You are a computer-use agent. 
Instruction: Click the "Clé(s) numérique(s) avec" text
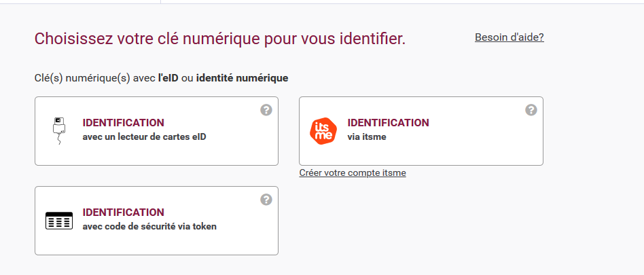tap(95, 78)
